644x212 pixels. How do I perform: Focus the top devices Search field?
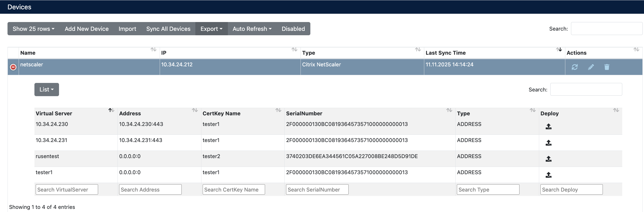(x=606, y=29)
